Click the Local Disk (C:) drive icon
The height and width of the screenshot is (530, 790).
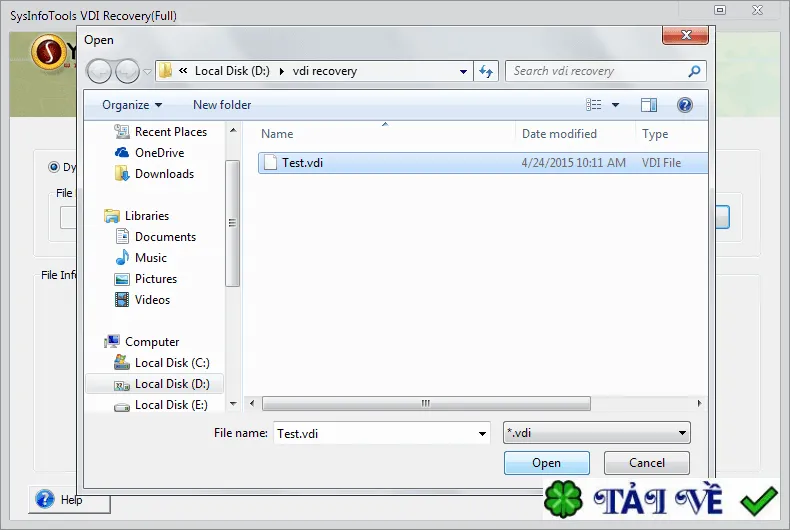122,362
